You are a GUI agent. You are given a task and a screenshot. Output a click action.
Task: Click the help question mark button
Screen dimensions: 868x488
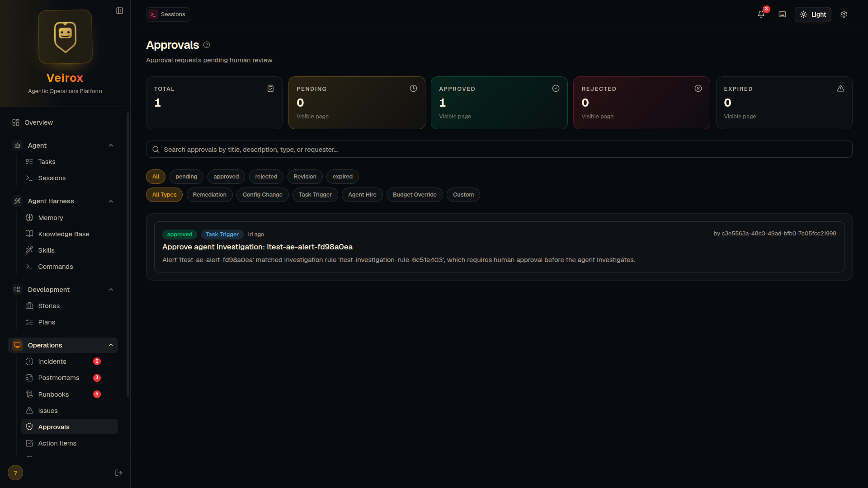[15, 473]
